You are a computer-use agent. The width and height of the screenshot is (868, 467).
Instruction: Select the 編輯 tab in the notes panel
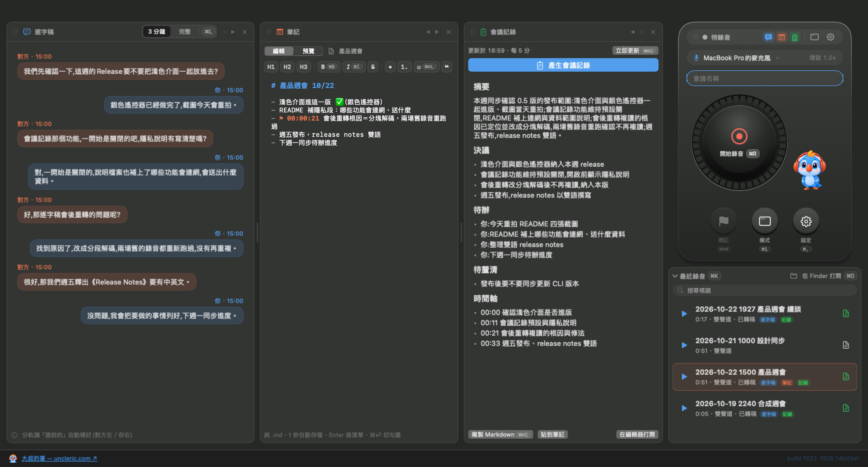click(279, 51)
